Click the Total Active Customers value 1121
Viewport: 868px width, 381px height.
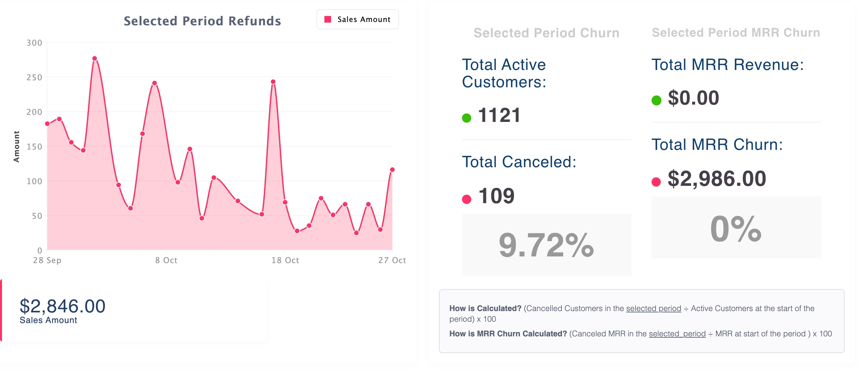click(x=499, y=115)
